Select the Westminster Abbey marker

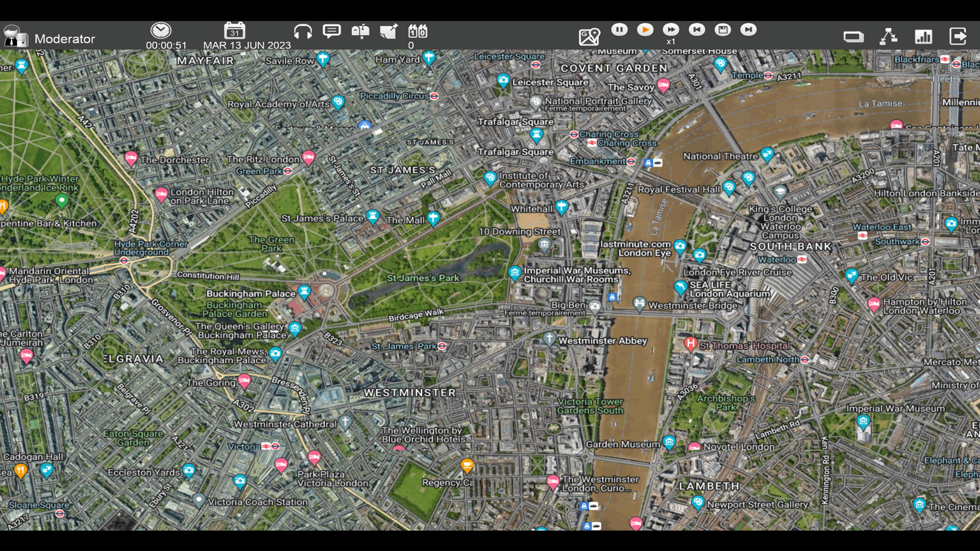[x=549, y=339]
